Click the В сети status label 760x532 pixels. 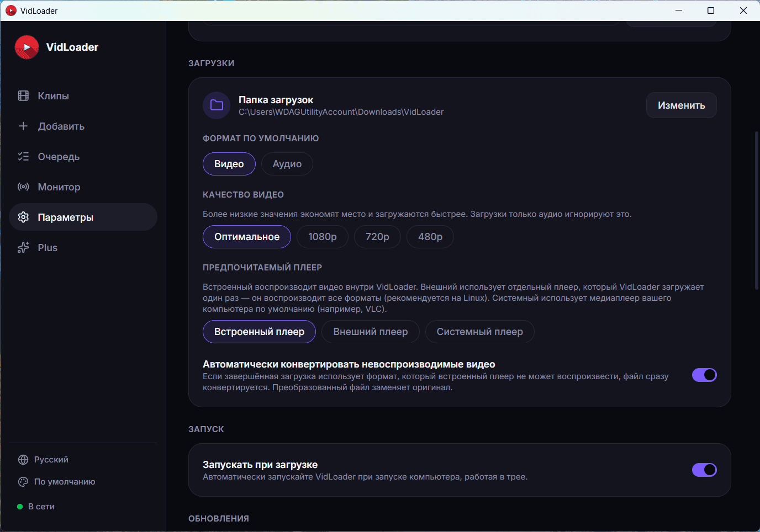point(41,507)
